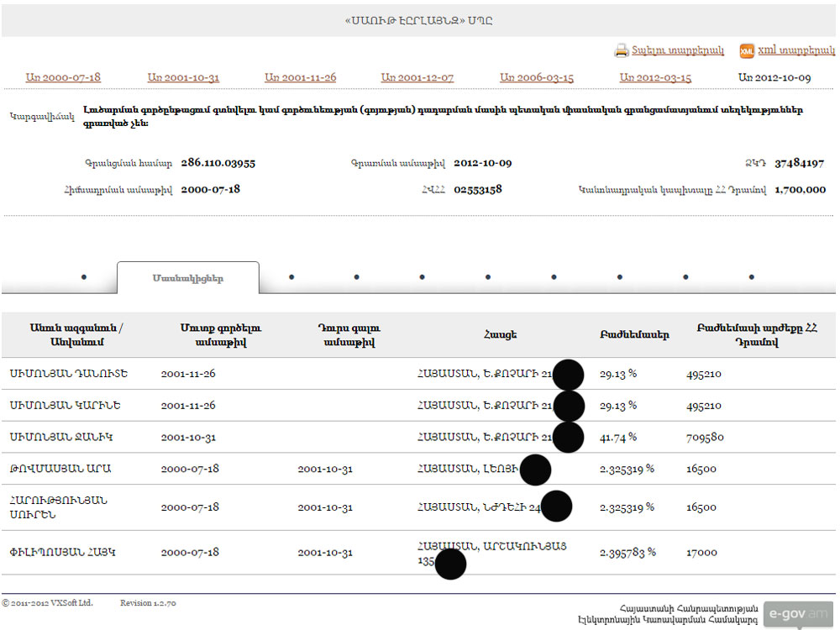The image size is (840, 630).
Task: Click value 495210 in ԿԱՐԻՆԵ row
Action: click(703, 406)
